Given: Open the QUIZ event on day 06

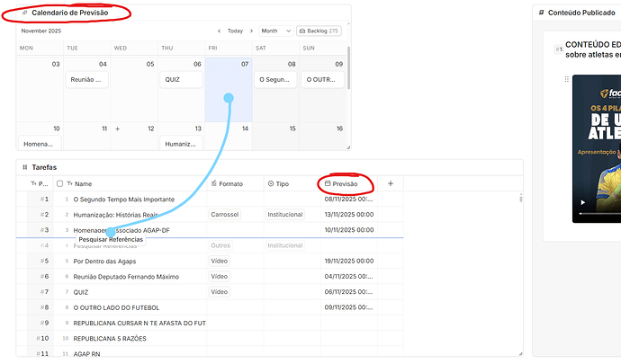Looking at the screenshot, I should (181, 79).
